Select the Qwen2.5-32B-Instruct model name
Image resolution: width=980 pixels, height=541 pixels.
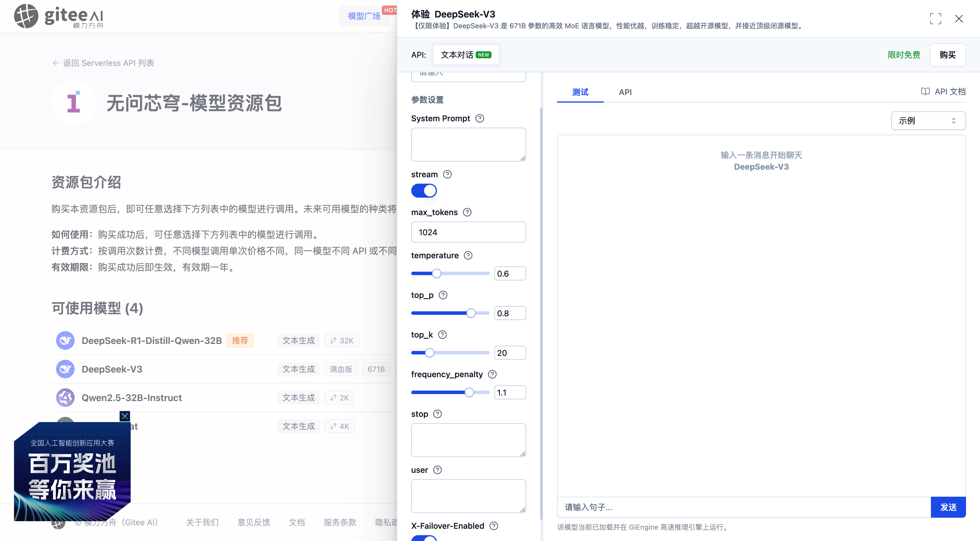tap(132, 397)
